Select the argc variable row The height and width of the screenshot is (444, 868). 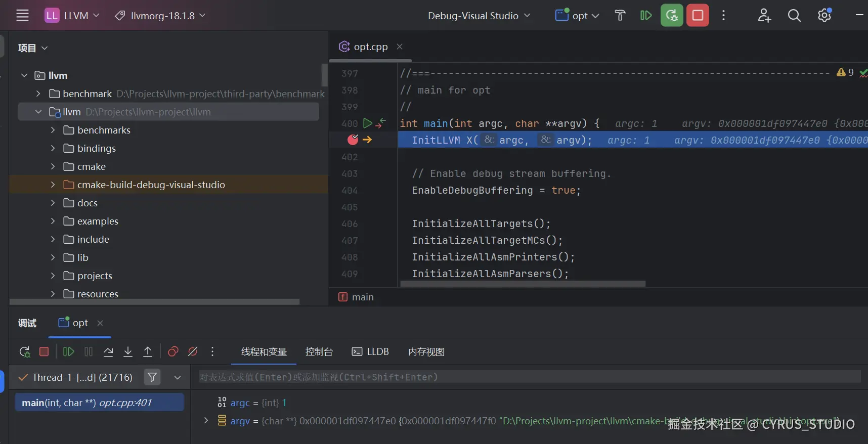click(x=529, y=403)
